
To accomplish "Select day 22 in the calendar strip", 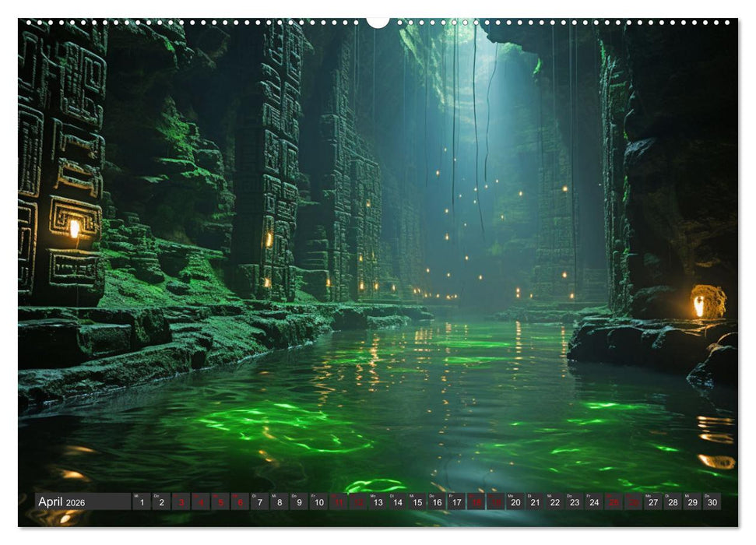I will 554,502.
